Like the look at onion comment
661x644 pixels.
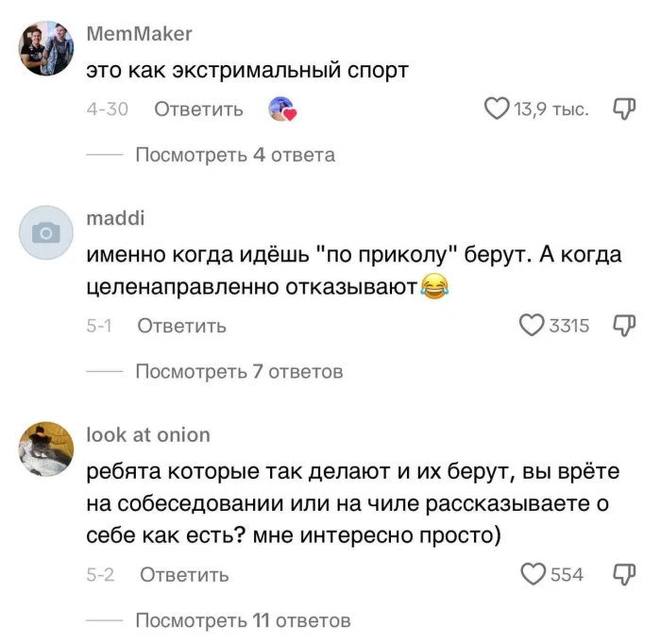tap(534, 574)
